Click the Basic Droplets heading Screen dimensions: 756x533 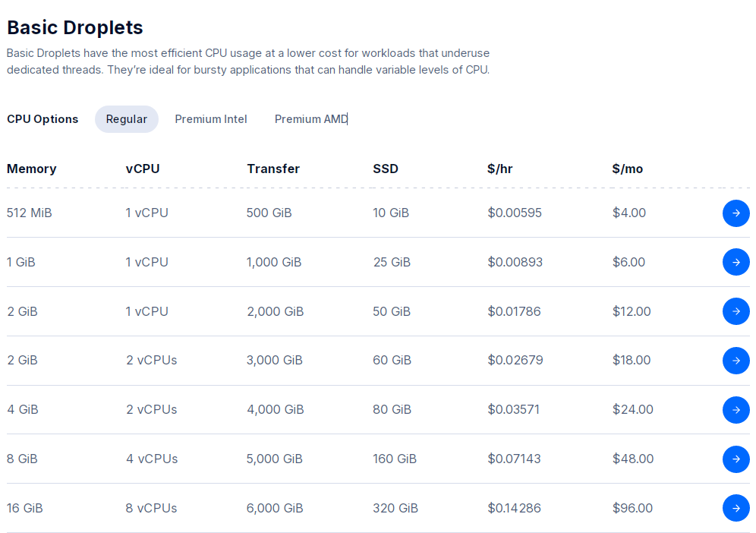click(x=75, y=27)
